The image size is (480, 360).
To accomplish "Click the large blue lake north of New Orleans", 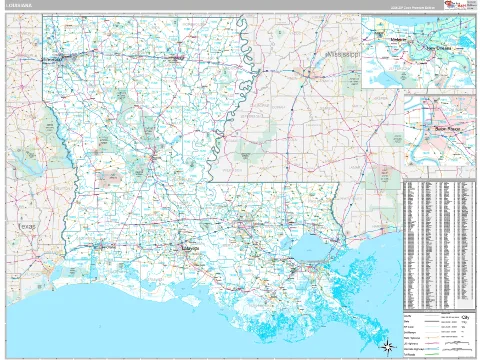I will coord(309,247).
